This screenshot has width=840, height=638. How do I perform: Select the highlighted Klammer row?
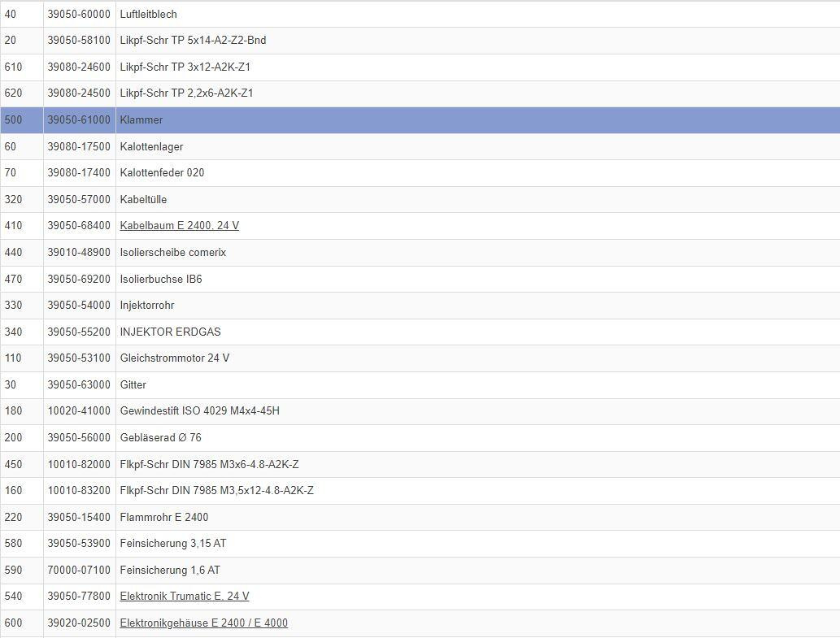(x=141, y=120)
